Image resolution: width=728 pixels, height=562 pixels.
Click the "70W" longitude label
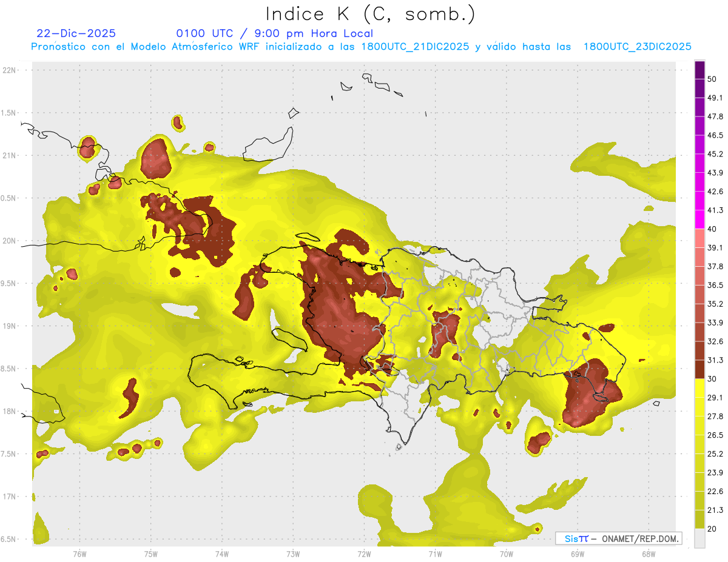click(x=506, y=554)
